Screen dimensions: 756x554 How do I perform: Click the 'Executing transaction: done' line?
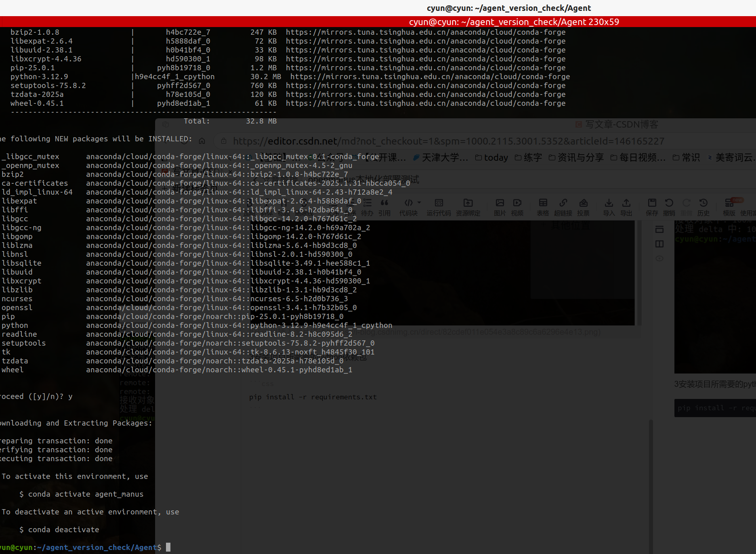pos(56,459)
